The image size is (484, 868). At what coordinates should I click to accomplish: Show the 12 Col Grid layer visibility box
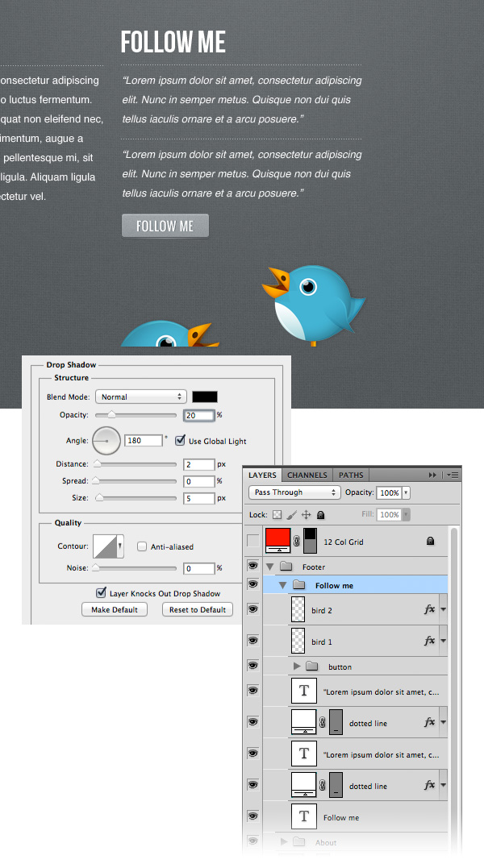(x=253, y=541)
